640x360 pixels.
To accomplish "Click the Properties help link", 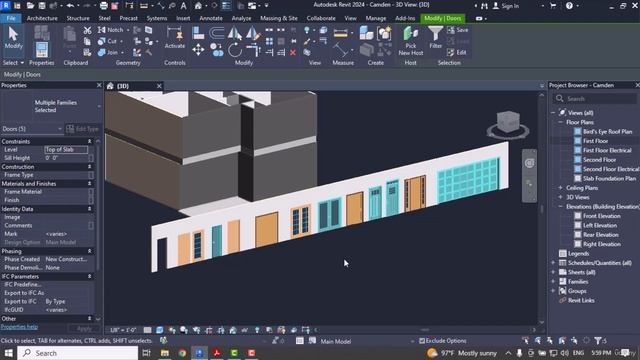I will tap(19, 327).
